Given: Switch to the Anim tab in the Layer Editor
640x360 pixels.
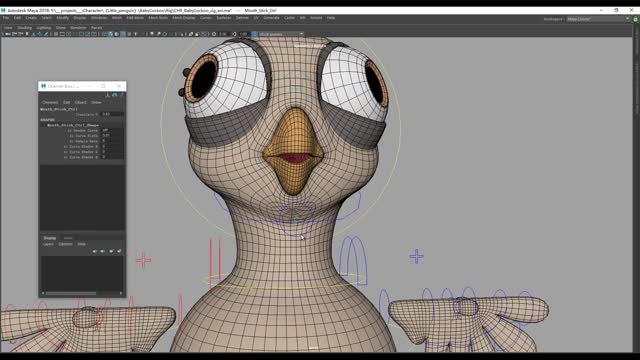Looking at the screenshot, I should [68, 238].
